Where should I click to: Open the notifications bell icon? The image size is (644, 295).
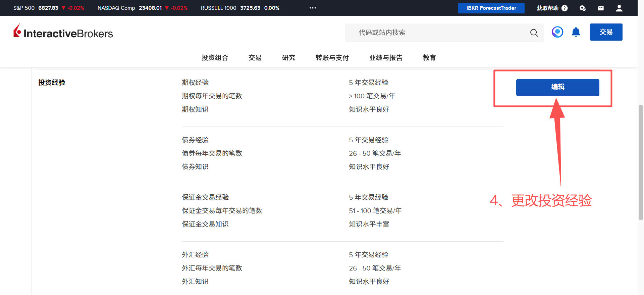576,32
